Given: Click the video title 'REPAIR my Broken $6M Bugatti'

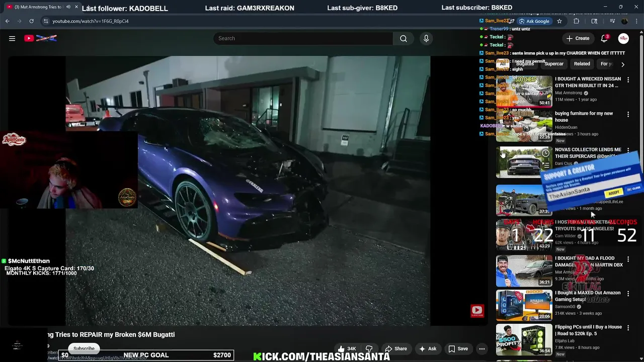Looking at the screenshot, I should (x=111, y=334).
